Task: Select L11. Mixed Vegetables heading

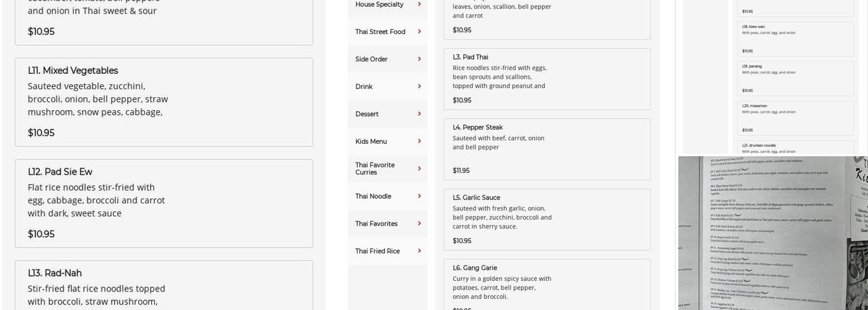Action: click(73, 71)
